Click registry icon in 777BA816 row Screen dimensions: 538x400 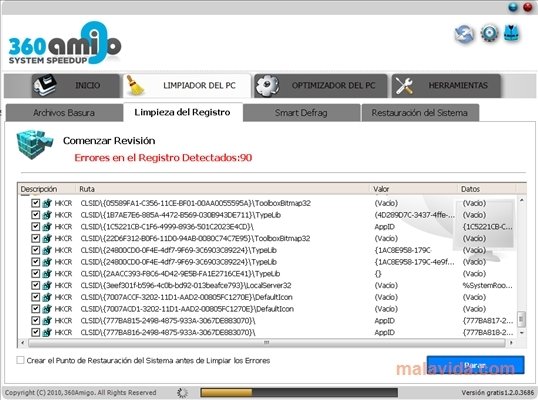(x=47, y=332)
